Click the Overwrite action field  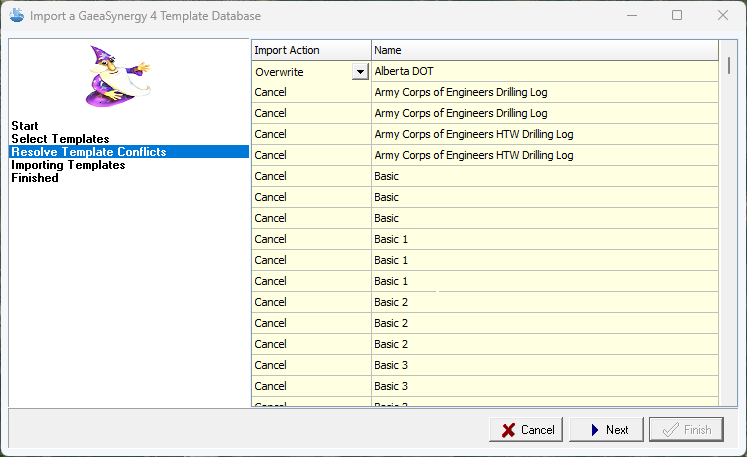click(x=302, y=72)
